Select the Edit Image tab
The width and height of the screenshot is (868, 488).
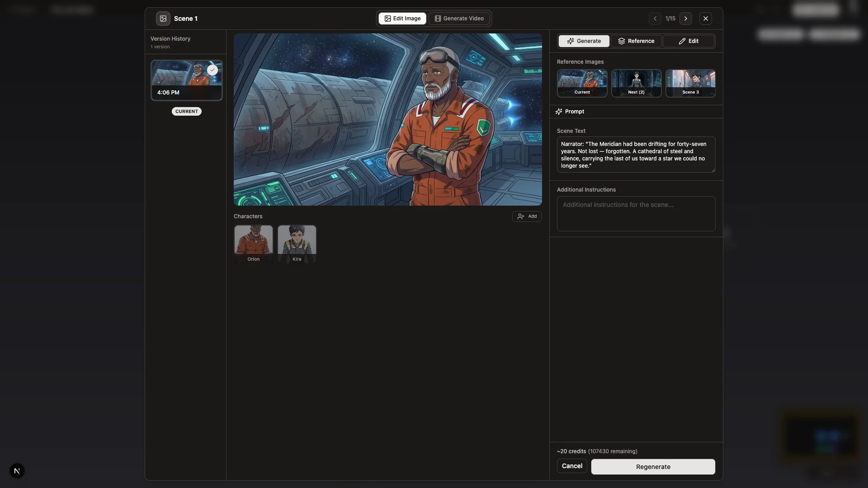[x=402, y=19]
